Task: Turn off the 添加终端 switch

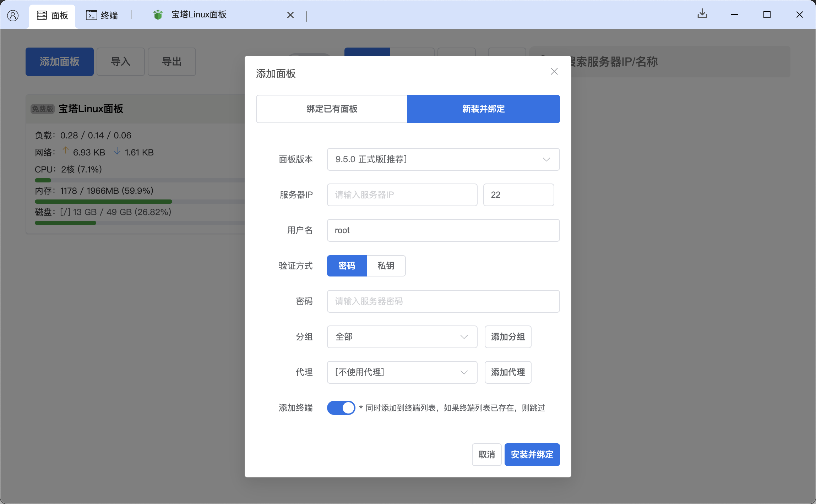Action: pos(341,408)
